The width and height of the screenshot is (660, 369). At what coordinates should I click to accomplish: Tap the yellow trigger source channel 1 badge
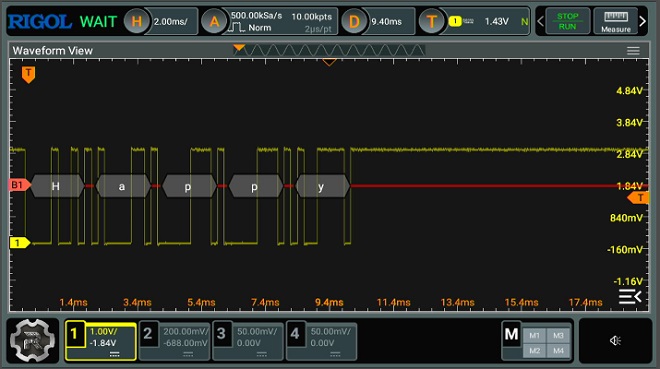(455, 21)
